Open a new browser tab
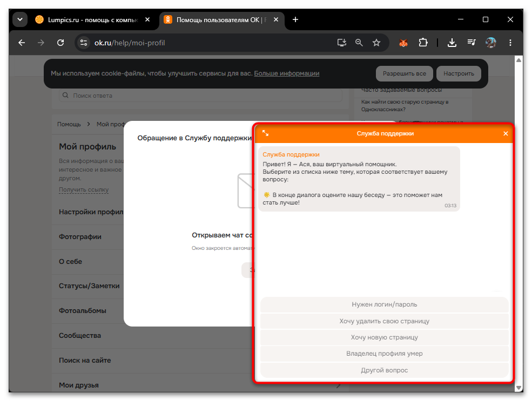This screenshot has width=532, height=401. click(x=295, y=19)
